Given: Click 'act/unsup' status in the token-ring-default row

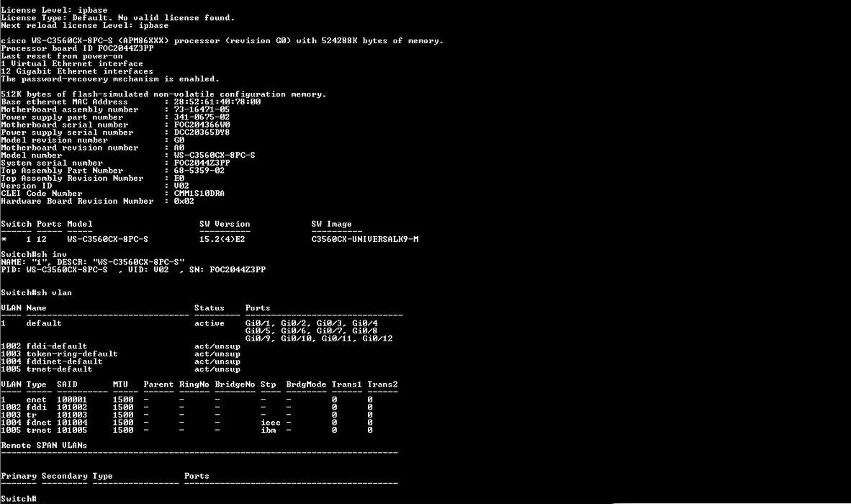Looking at the screenshot, I should (217, 354).
